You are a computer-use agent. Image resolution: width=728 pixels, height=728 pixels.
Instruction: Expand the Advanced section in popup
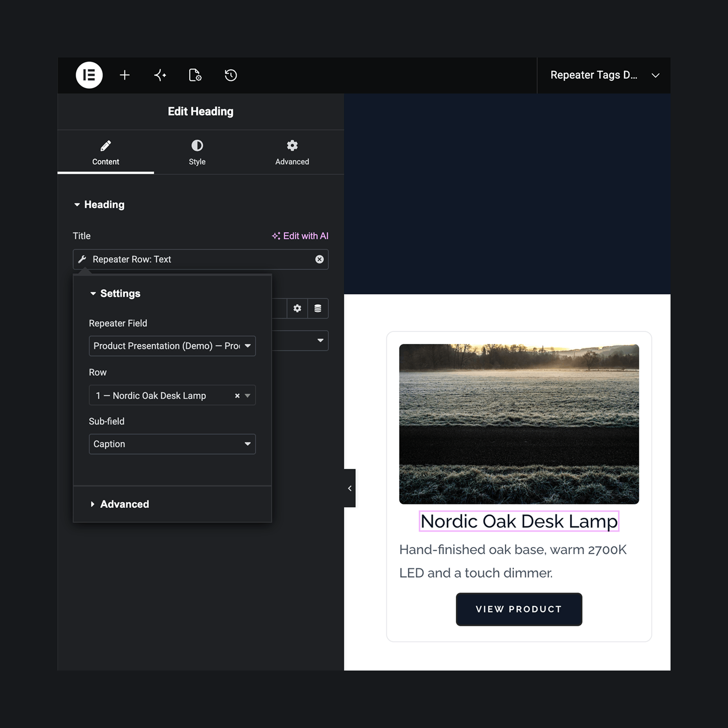coord(125,504)
